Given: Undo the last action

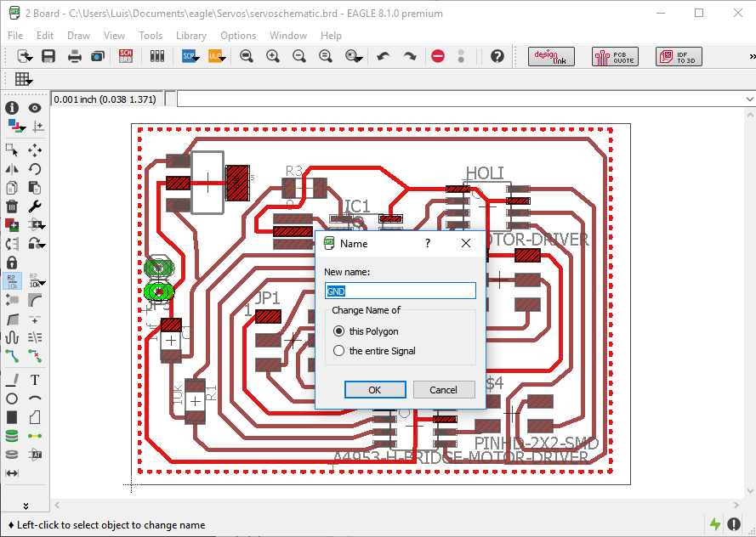Looking at the screenshot, I should pyautogui.click(x=384, y=56).
